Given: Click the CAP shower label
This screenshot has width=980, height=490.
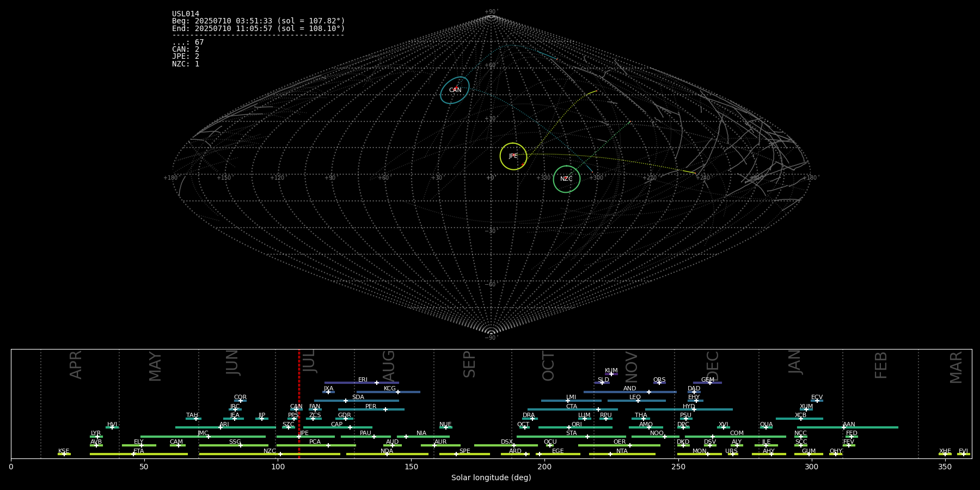Looking at the screenshot, I should coord(337,425).
